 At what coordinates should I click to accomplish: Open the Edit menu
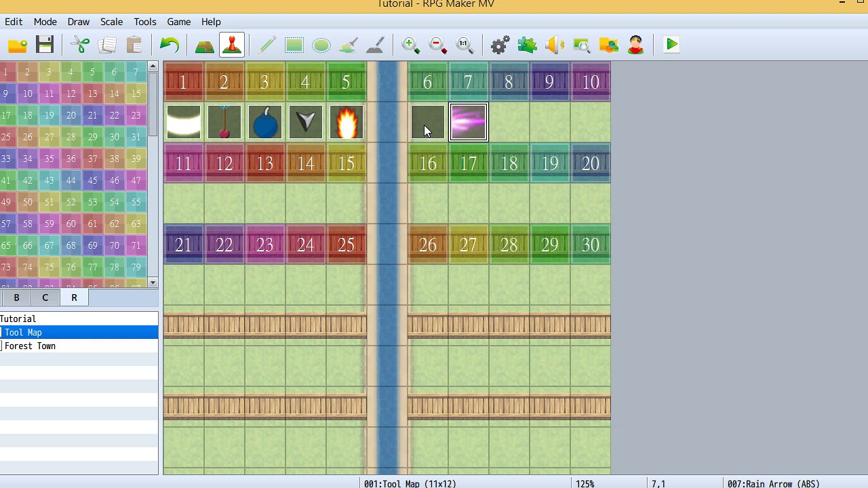(x=14, y=22)
